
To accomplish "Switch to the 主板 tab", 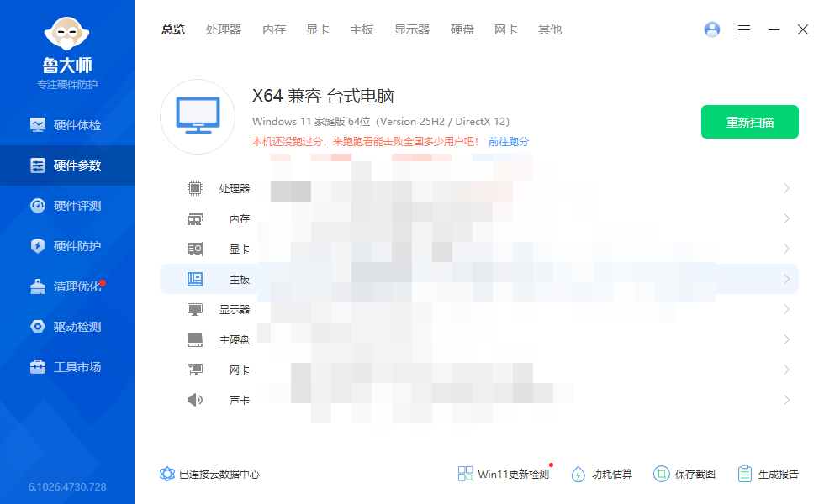I will point(362,30).
